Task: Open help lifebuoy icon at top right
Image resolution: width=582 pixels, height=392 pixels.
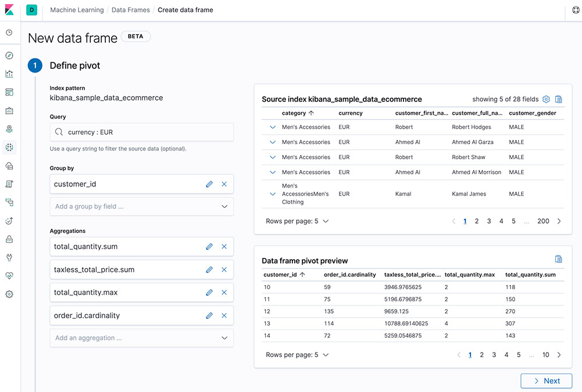Action: 576,10
